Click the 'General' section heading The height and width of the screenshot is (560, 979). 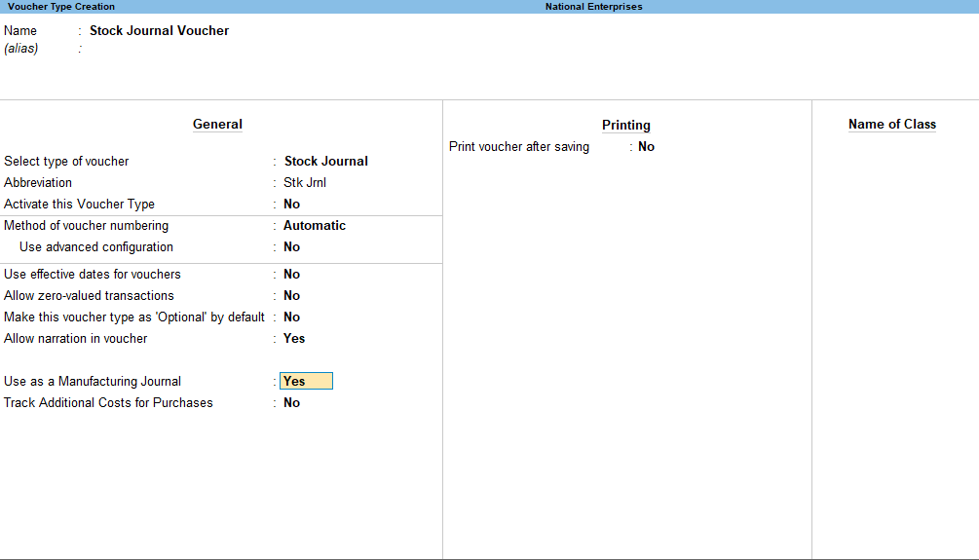[x=217, y=125]
